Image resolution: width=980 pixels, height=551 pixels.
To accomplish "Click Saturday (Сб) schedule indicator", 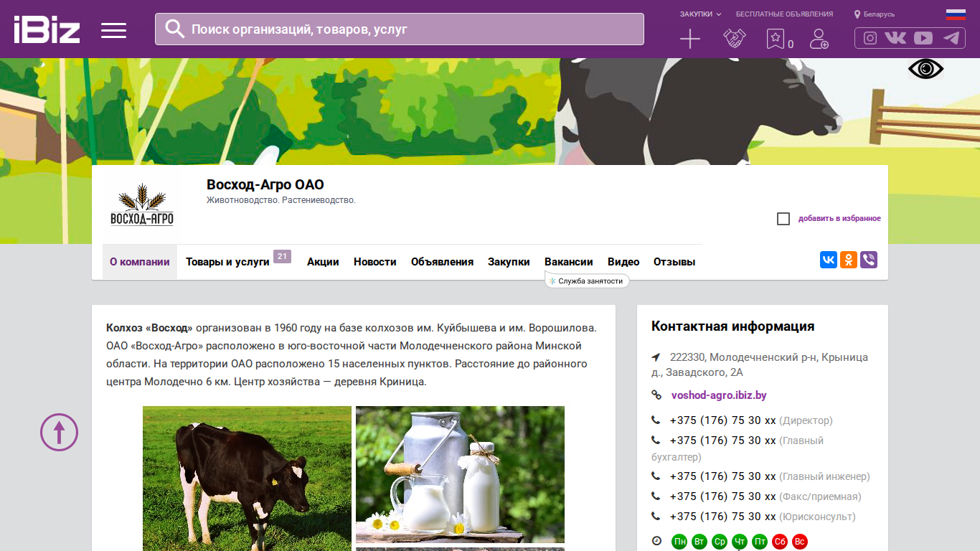I will (780, 542).
